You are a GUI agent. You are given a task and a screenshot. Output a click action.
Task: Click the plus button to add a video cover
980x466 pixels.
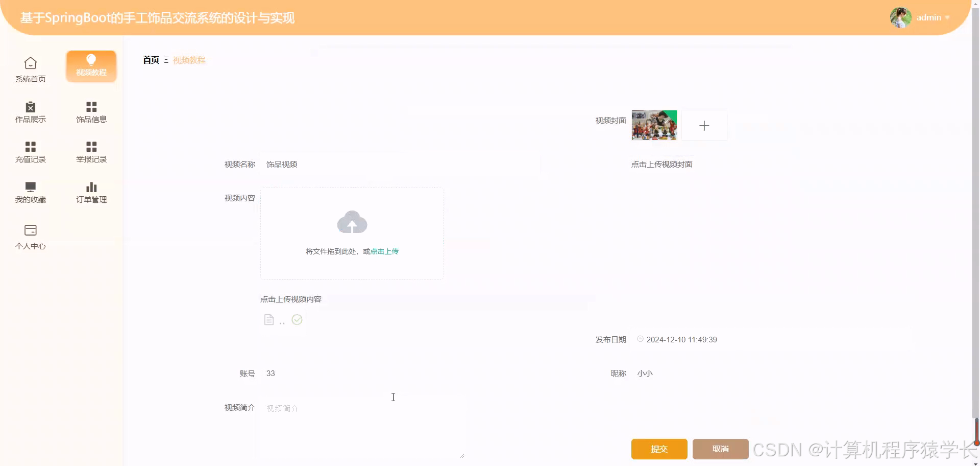[704, 125]
